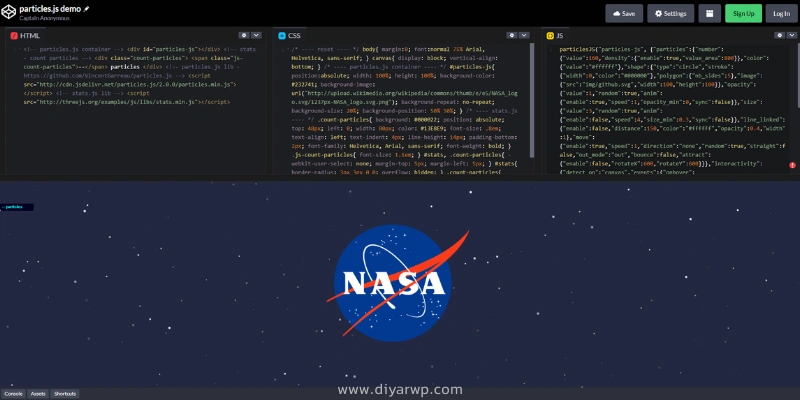Expand the HTML editor dropdown arrow
Image resolution: width=800 pixels, height=400 pixels.
click(x=255, y=35)
